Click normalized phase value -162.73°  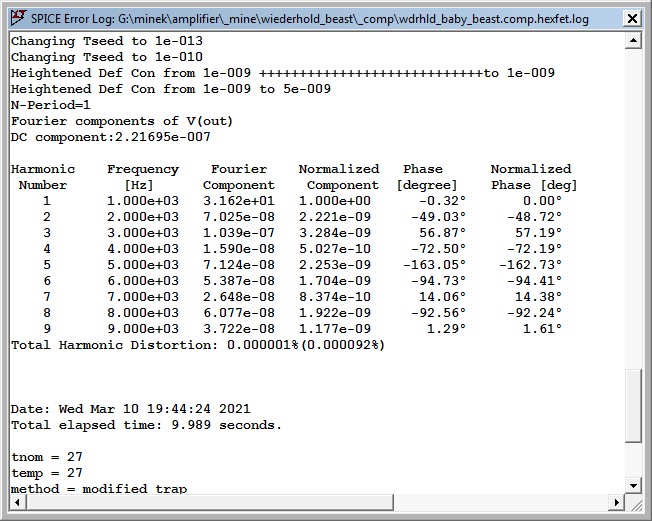point(531,265)
